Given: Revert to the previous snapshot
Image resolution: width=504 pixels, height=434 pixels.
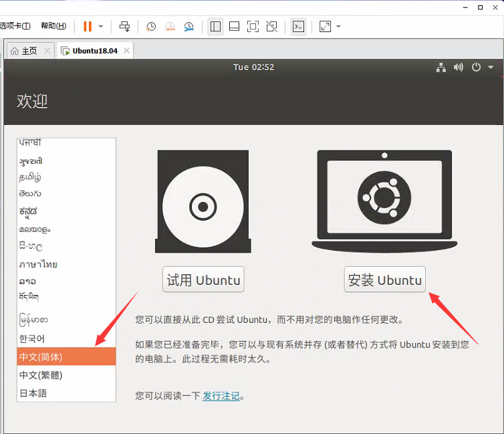Looking at the screenshot, I should pyautogui.click(x=170, y=26).
